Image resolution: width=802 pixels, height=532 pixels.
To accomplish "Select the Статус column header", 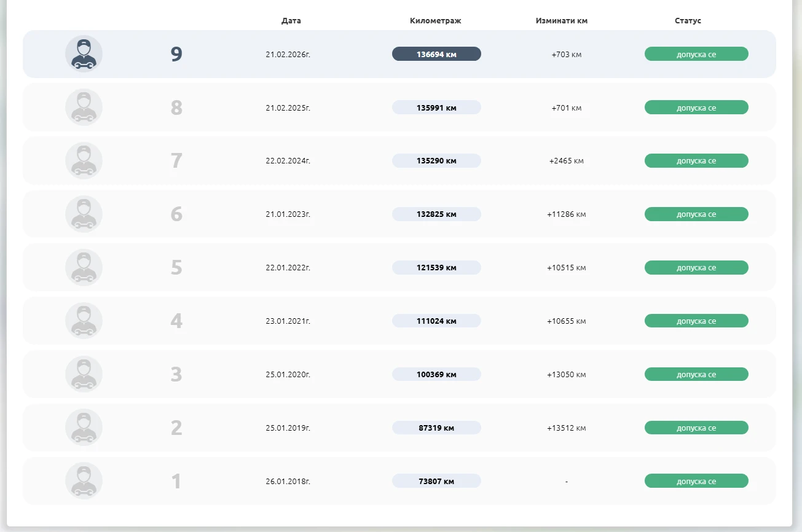I will (x=688, y=21).
